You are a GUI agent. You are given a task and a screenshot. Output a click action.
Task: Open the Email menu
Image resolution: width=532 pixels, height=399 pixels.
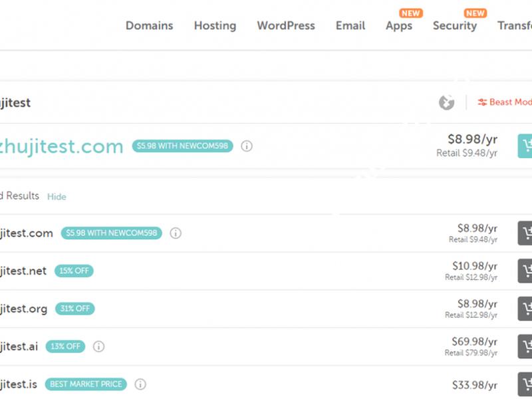[x=350, y=25]
